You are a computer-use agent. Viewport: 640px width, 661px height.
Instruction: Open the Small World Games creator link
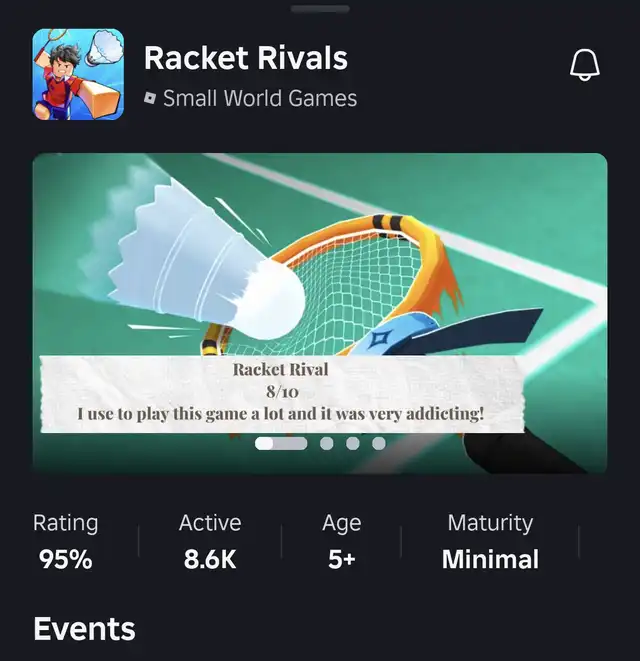pyautogui.click(x=259, y=99)
